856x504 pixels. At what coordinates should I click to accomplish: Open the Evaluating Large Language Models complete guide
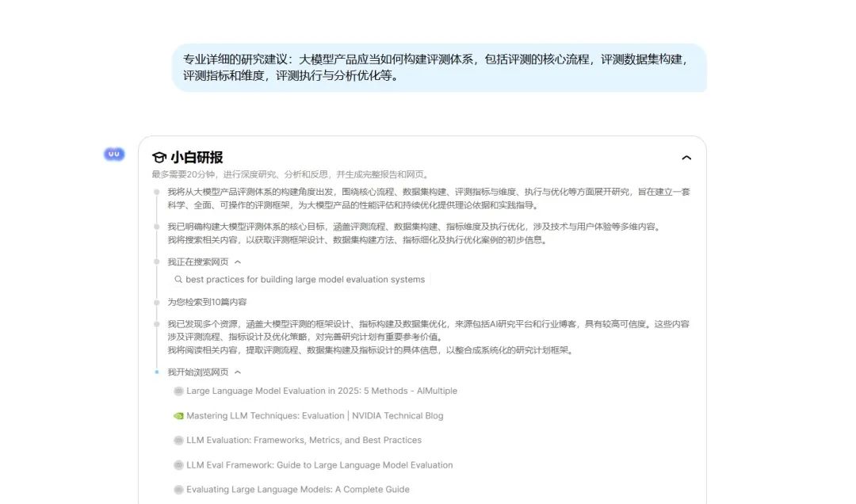[297, 489]
